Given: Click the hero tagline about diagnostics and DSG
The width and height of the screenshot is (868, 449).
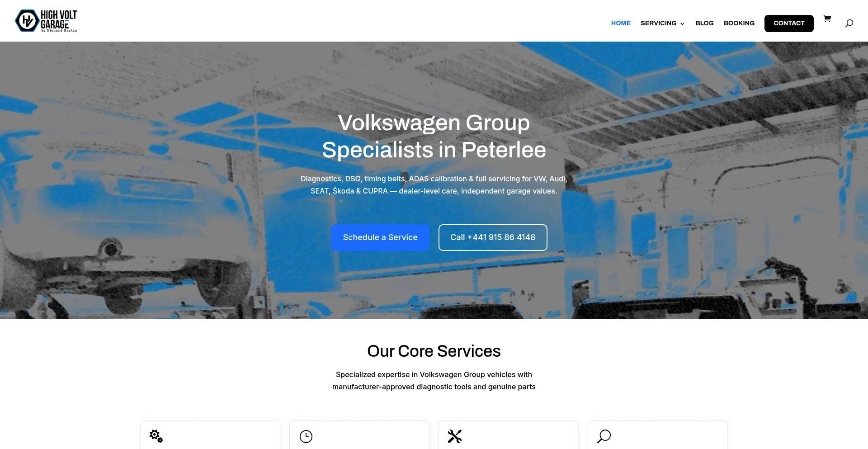Looking at the screenshot, I should [434, 185].
